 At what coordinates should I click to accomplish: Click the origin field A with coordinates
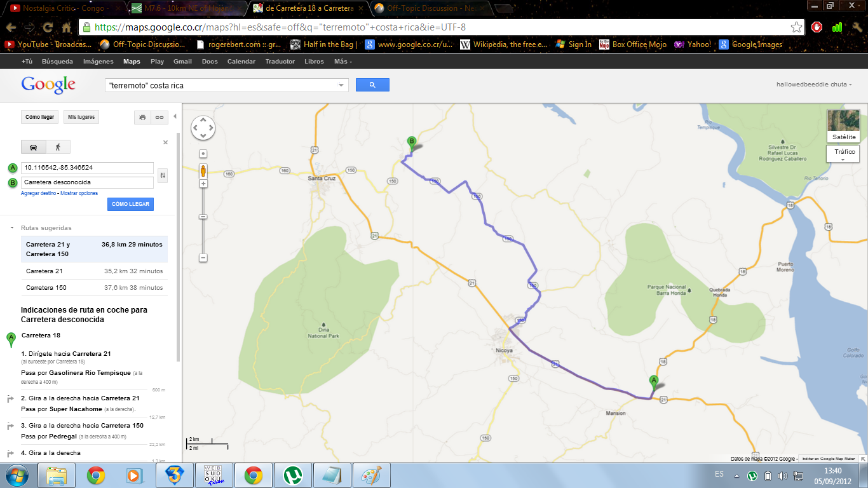coord(87,168)
